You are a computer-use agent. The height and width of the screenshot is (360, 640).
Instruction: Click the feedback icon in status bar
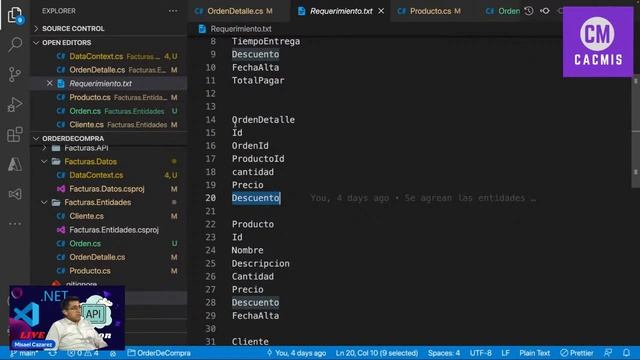(608, 353)
